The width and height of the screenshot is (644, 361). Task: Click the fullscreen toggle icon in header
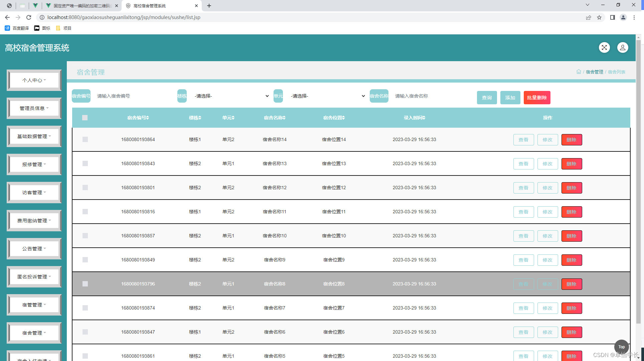[x=604, y=47]
